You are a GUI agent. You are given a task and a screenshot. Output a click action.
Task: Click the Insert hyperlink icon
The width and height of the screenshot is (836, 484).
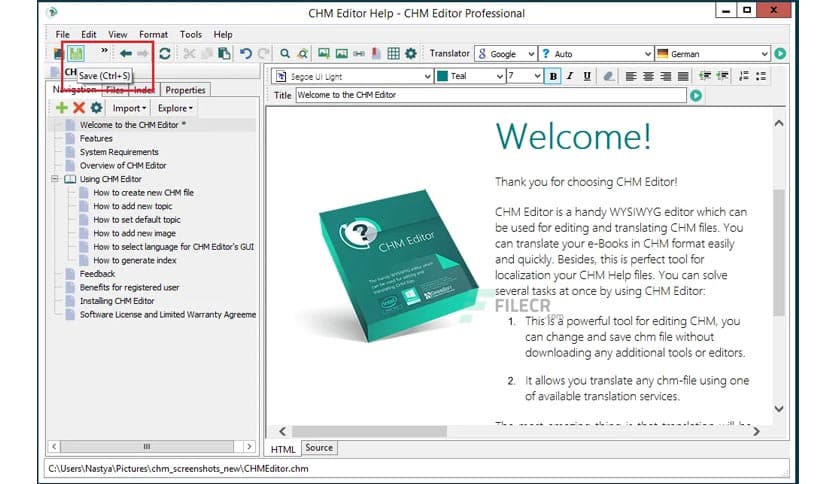coord(359,53)
